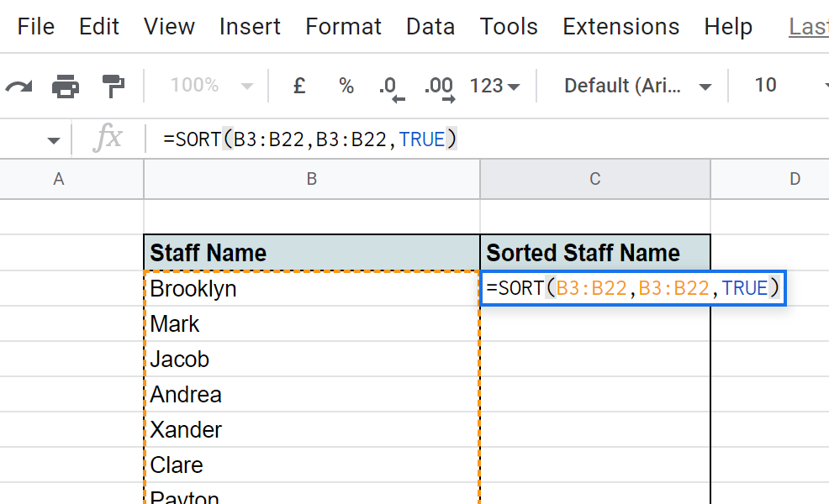Increase decimal places icon

(439, 87)
